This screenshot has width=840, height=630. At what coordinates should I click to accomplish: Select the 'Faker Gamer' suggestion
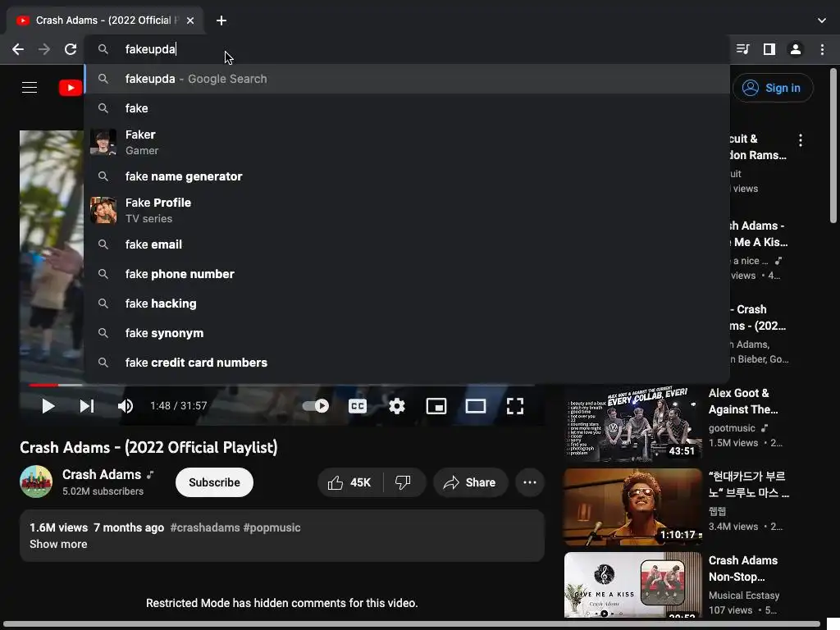tap(407, 143)
